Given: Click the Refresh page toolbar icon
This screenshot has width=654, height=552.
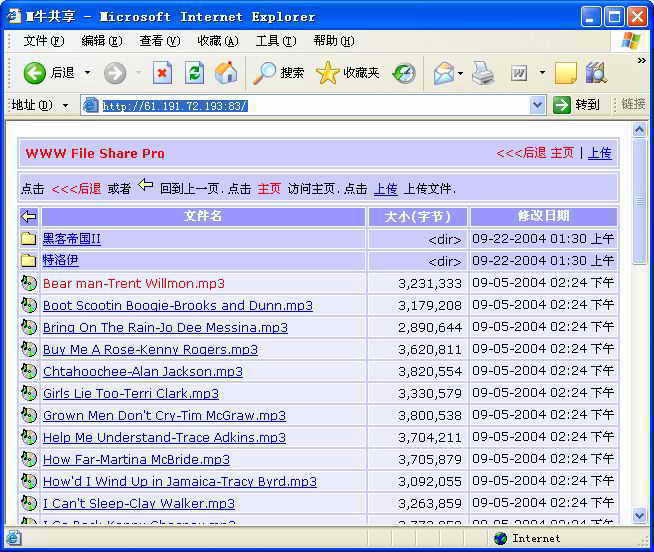Looking at the screenshot, I should click(195, 72).
